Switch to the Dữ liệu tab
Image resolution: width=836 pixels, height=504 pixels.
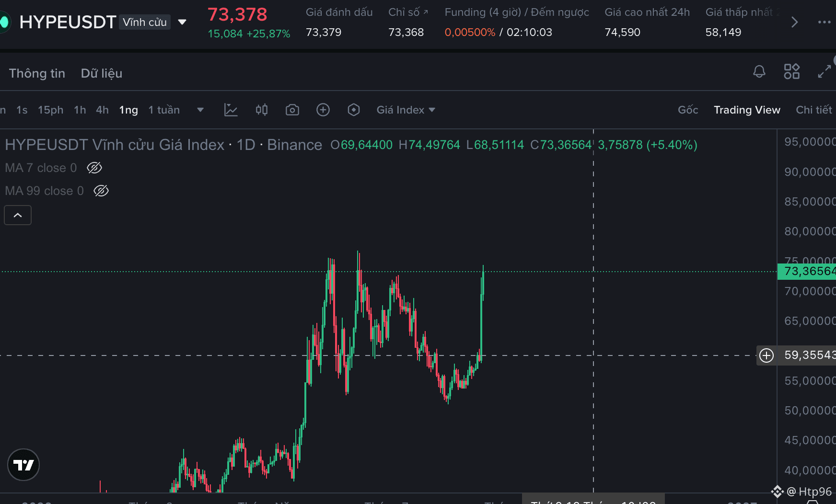tap(102, 73)
